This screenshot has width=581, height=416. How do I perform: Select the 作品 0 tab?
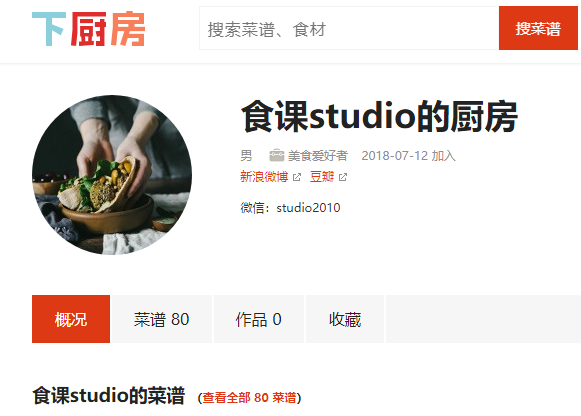tap(259, 319)
